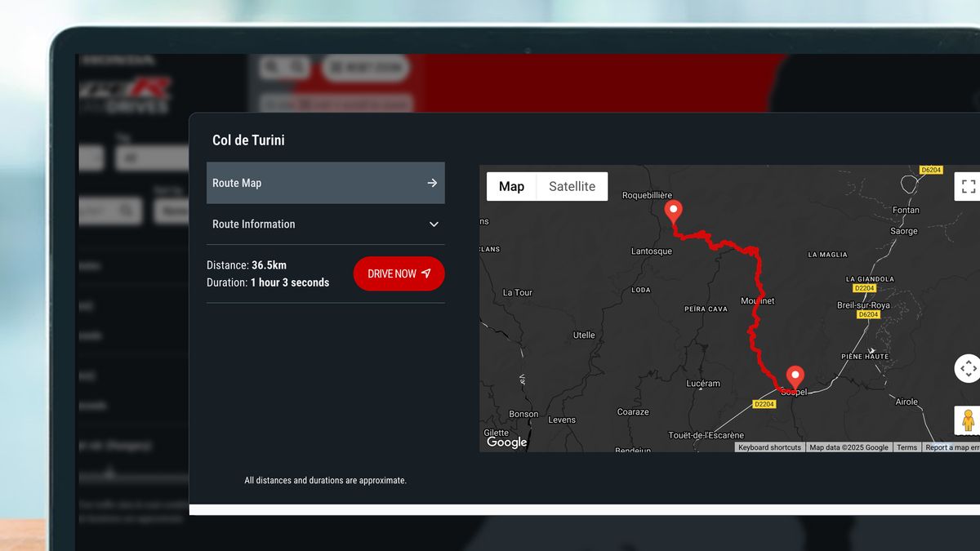The image size is (980, 551).
Task: Select the route start pin near Roquebillière
Action: coord(674,212)
